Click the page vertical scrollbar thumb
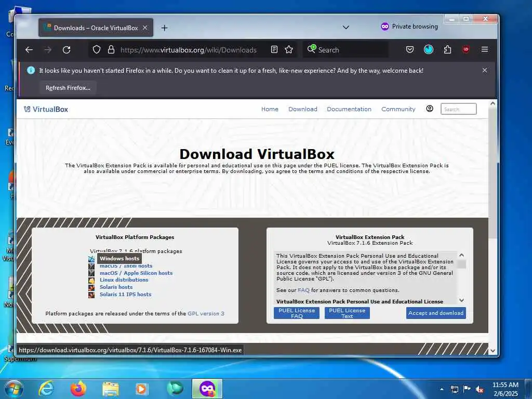 493,173
